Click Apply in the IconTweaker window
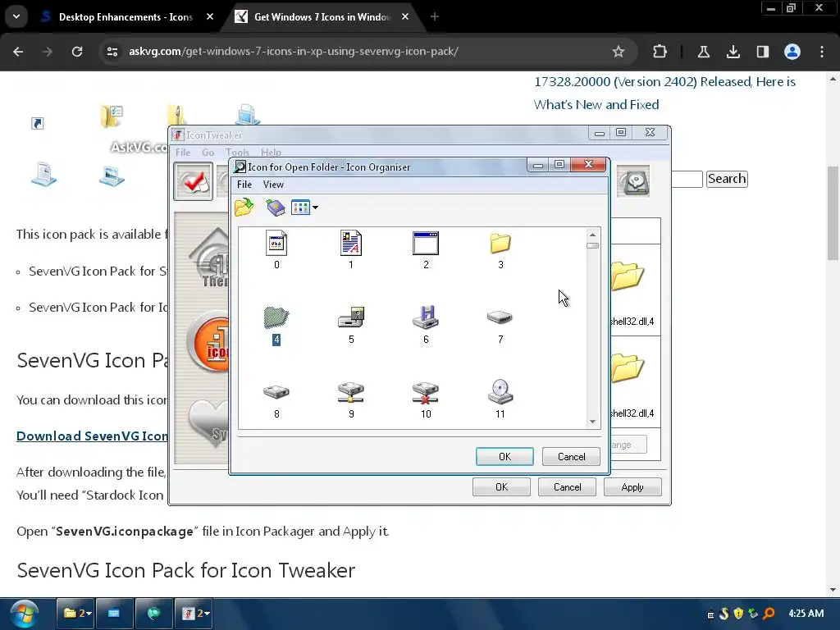Viewport: 840px width, 630px height. tap(632, 487)
